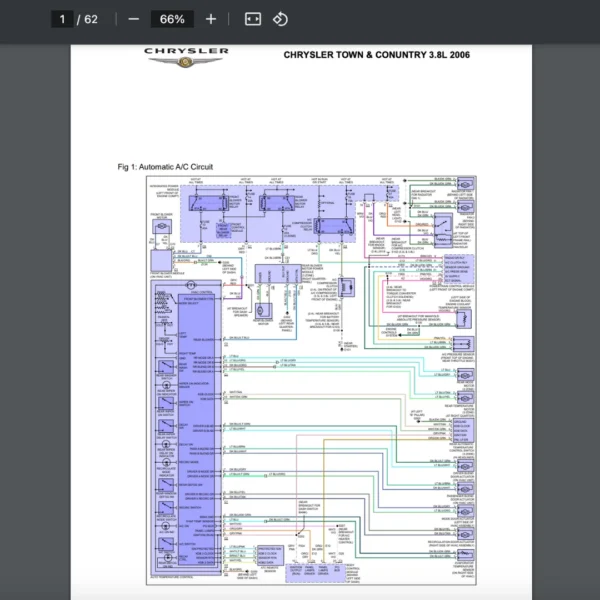Select the 66% zoom level field

172,19
